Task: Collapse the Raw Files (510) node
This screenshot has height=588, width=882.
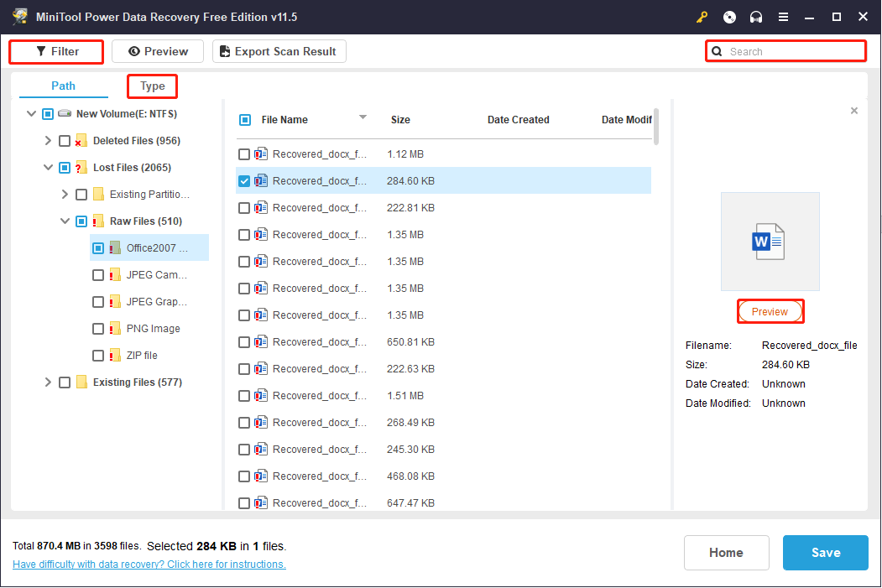Action: pos(65,221)
